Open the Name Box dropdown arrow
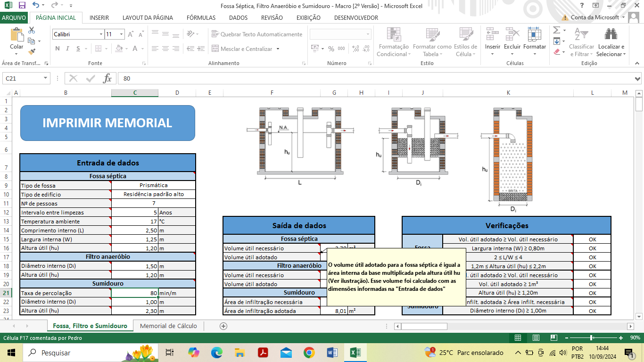The image size is (644, 362). [x=46, y=79]
